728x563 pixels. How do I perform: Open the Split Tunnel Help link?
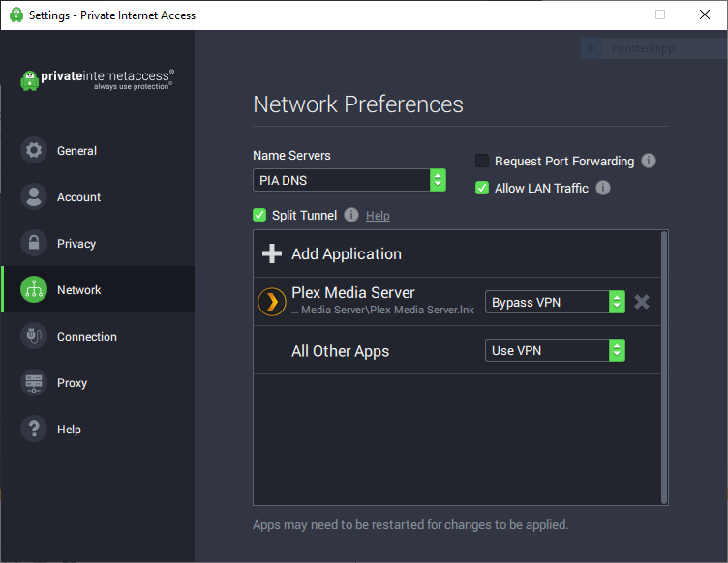pos(378,216)
